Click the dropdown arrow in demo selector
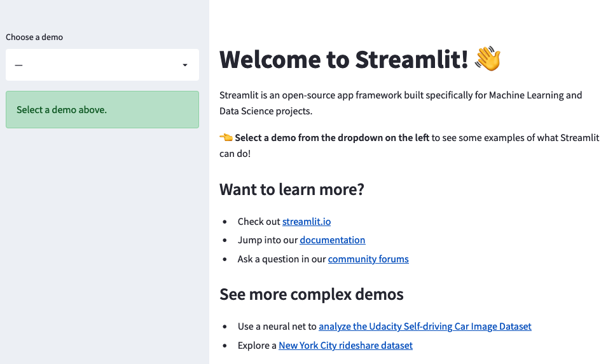 click(185, 65)
